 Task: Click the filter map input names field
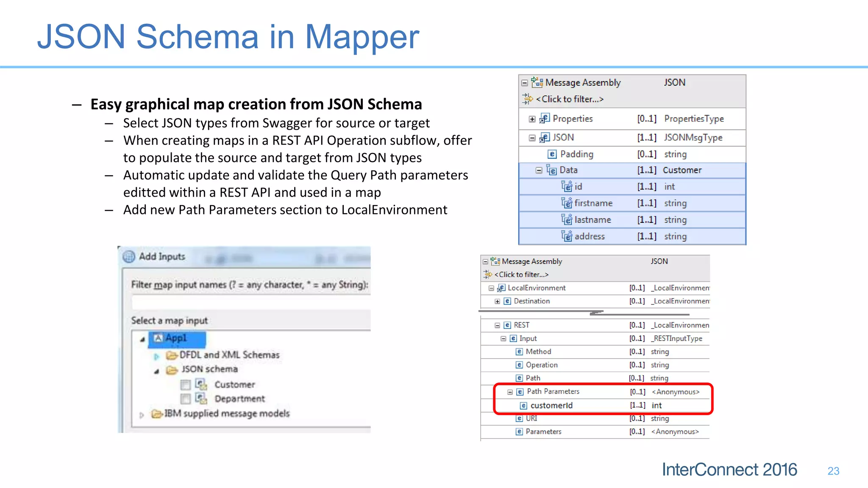pyautogui.click(x=251, y=302)
